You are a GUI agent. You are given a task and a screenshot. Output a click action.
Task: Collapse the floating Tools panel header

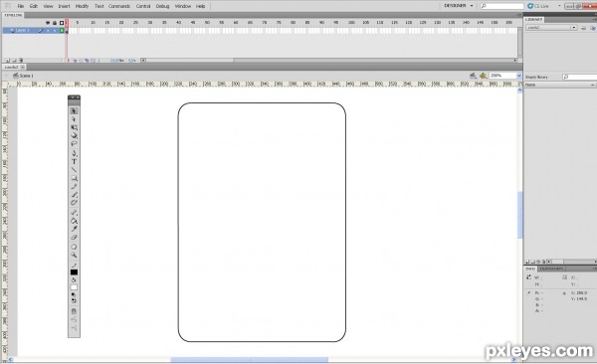coord(74,97)
